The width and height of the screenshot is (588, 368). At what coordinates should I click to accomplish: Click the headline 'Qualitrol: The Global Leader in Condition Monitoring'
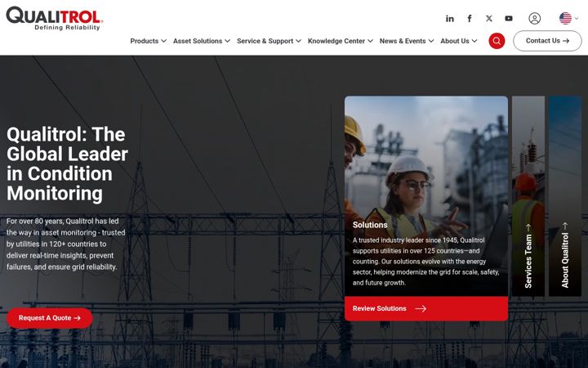(x=68, y=164)
